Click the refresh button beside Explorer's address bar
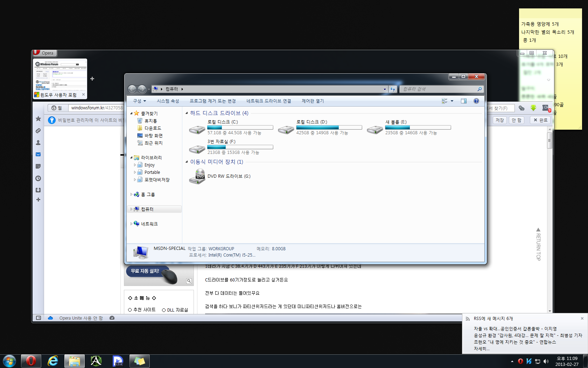 click(393, 89)
